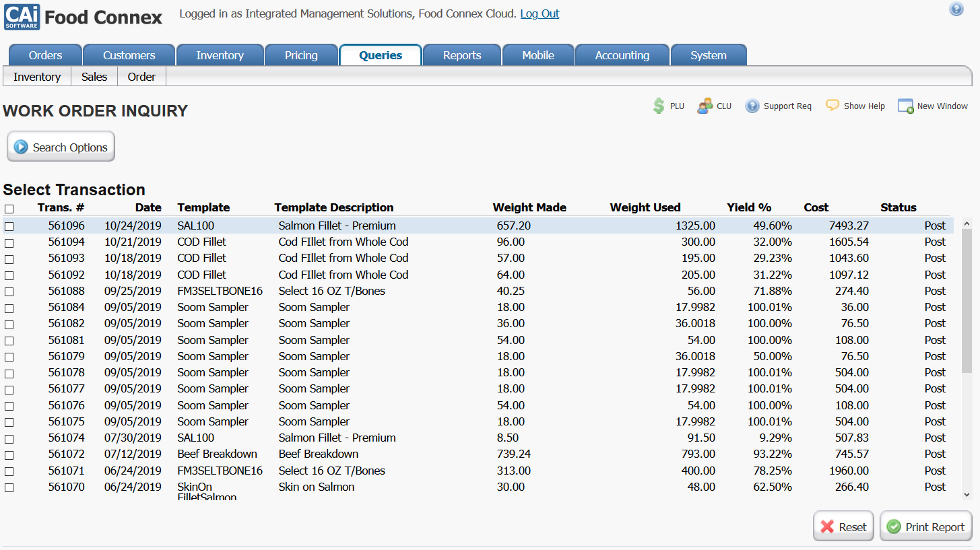Viewport: 980px width, 550px height.
Task: Open the Customers tab
Action: coord(129,55)
